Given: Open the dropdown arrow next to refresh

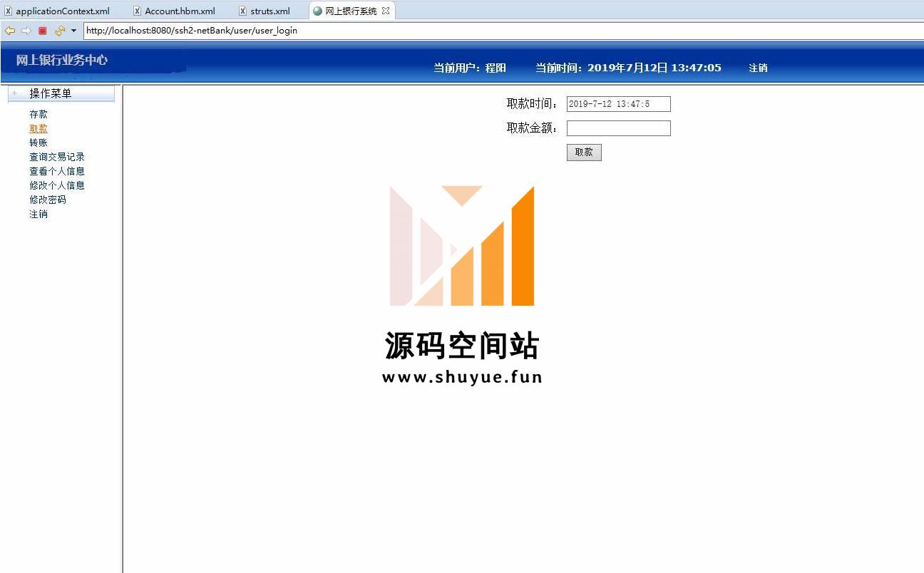Looking at the screenshot, I should pyautogui.click(x=73, y=31).
